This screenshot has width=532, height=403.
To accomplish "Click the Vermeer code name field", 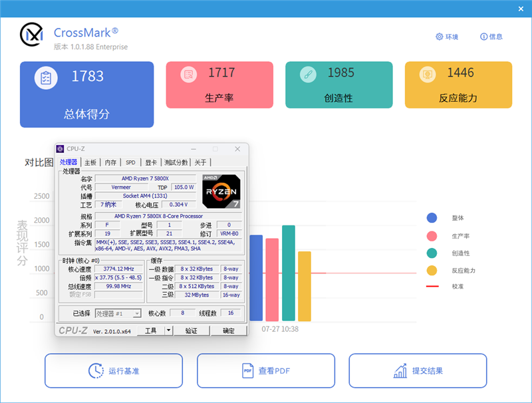I will [x=121, y=188].
